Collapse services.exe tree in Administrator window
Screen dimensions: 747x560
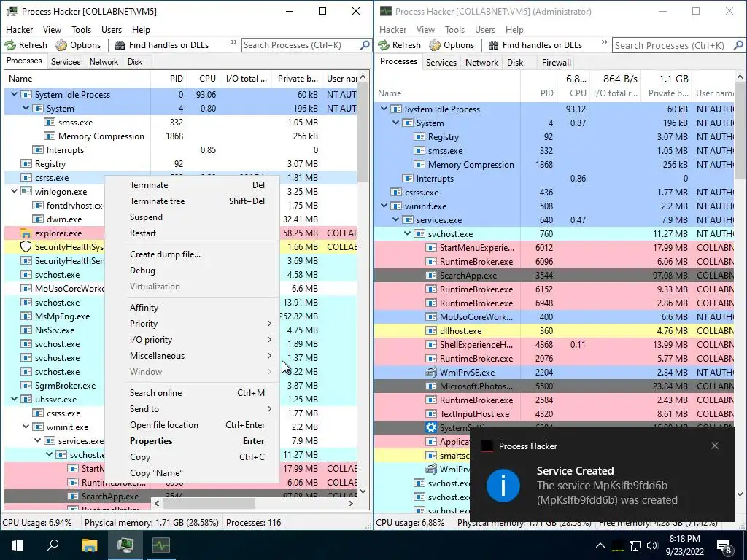point(395,219)
